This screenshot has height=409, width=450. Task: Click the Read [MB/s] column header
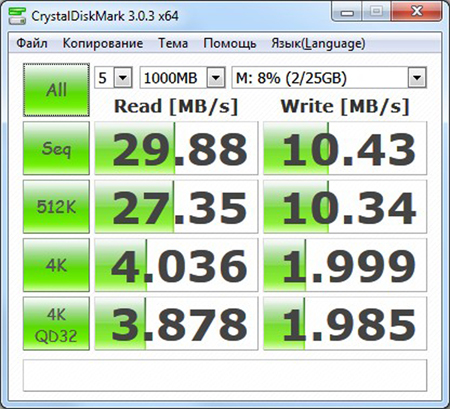pos(176,107)
